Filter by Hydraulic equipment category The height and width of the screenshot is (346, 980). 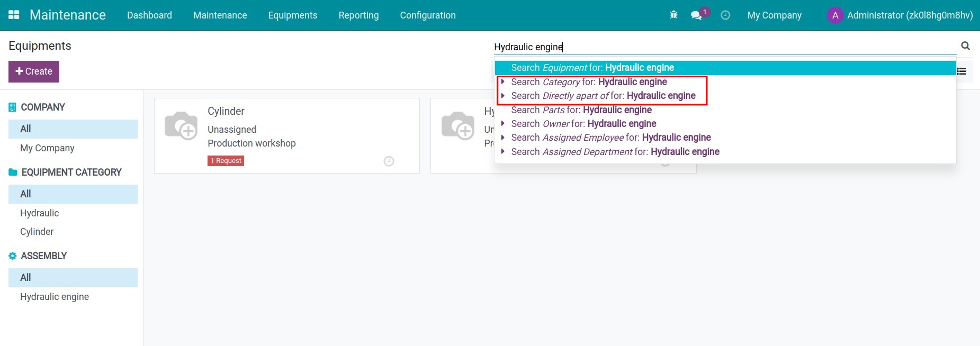point(73,213)
